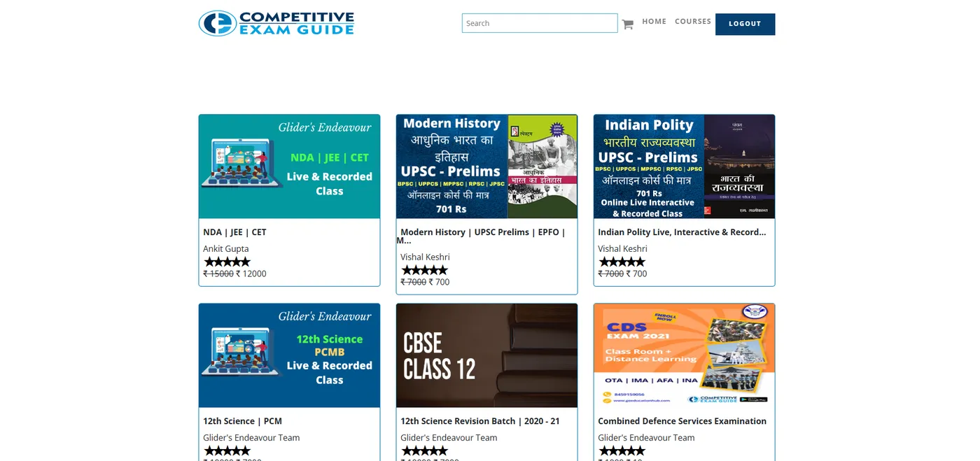This screenshot has width=980, height=461.
Task: Open the 12th Science PCMB thumbnail
Action: (x=289, y=355)
